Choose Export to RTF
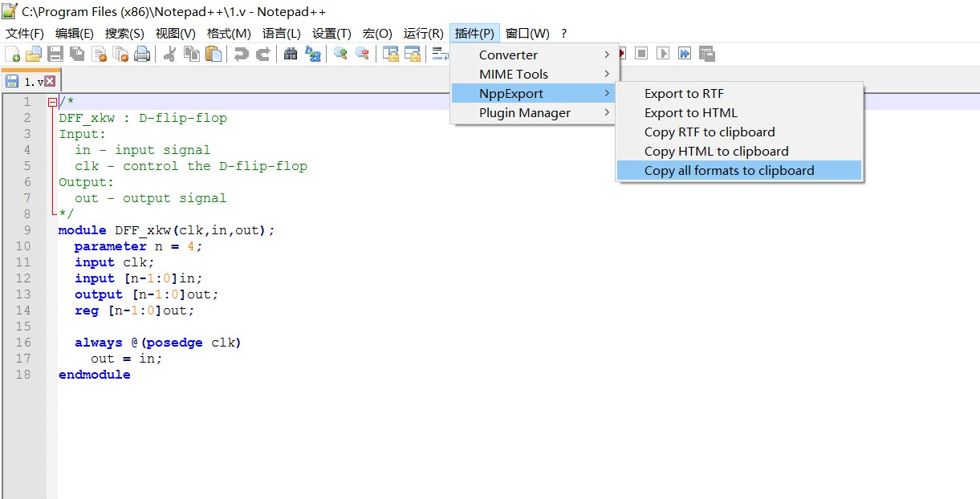 coord(739,93)
